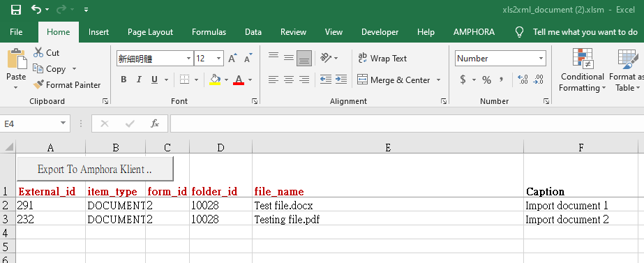Screen dimensions: 644x263
Task: Open the Alignment dialog launcher
Action: (x=444, y=101)
